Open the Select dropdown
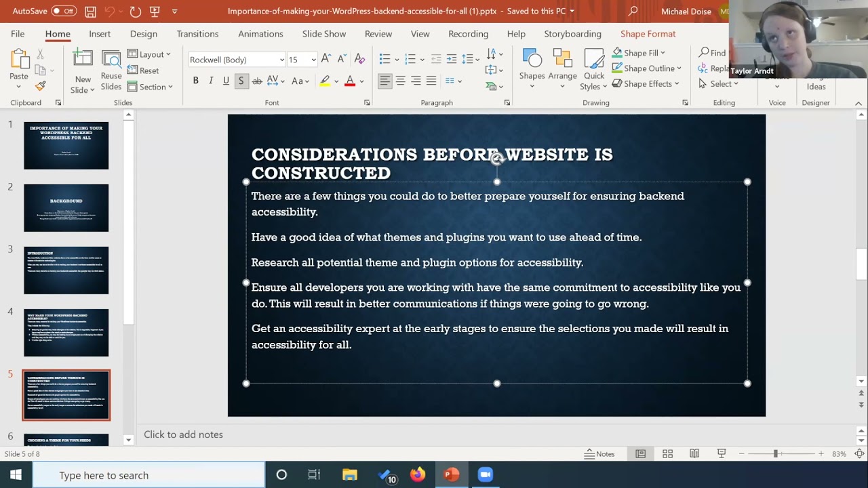Viewport: 868px width, 488px height. pyautogui.click(x=718, y=84)
